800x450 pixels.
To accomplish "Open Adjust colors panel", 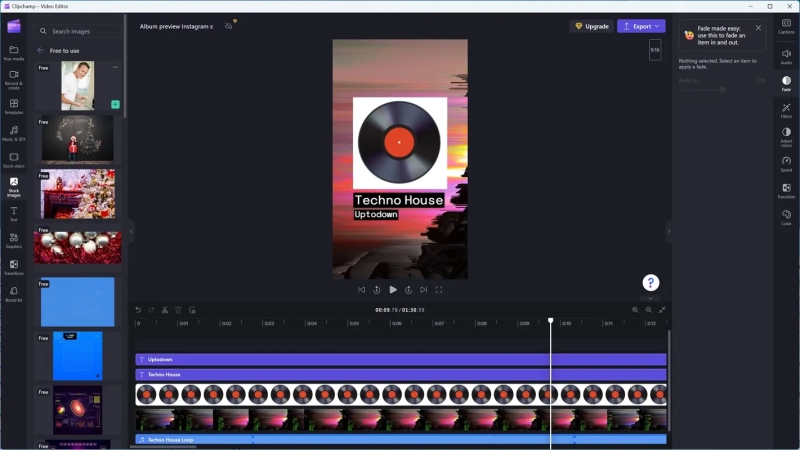I will [786, 137].
